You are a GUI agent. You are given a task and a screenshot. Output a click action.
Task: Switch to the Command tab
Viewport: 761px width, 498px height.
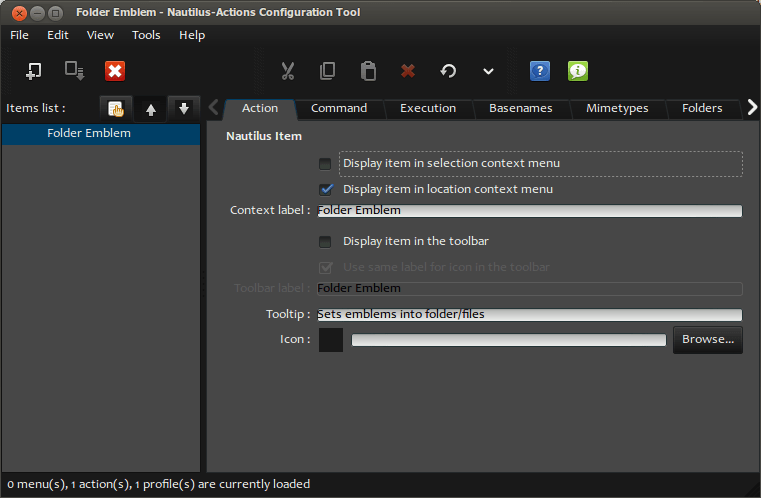click(x=339, y=108)
